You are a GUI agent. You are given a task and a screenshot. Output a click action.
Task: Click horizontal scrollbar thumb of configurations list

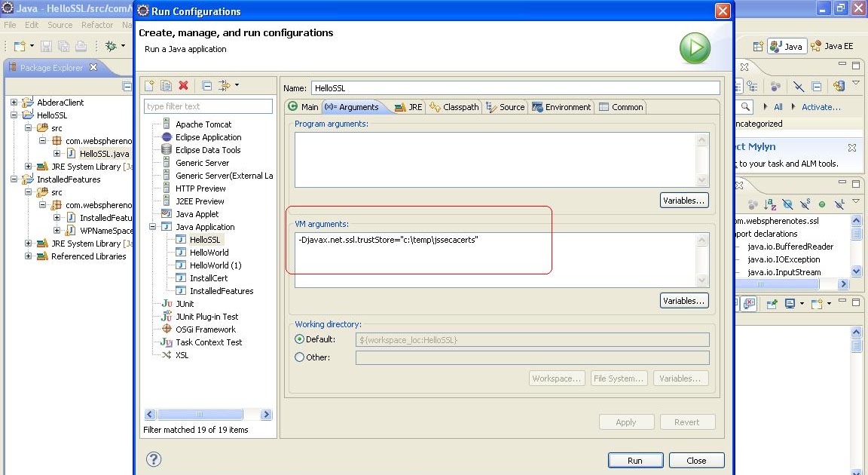point(200,415)
